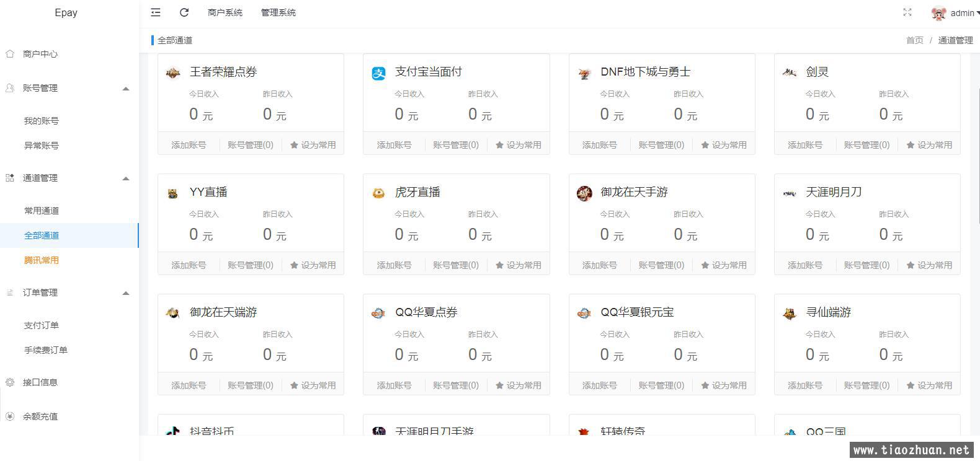Click the Epay logo title
Viewport: 980px width, 461px height.
pyautogui.click(x=66, y=12)
